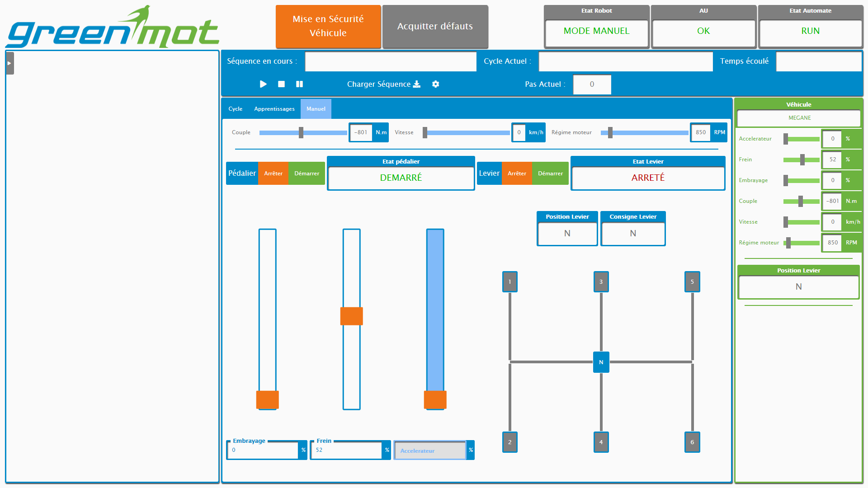Select the Manuel tab
Screen dimensions: 868x488
click(x=316, y=109)
